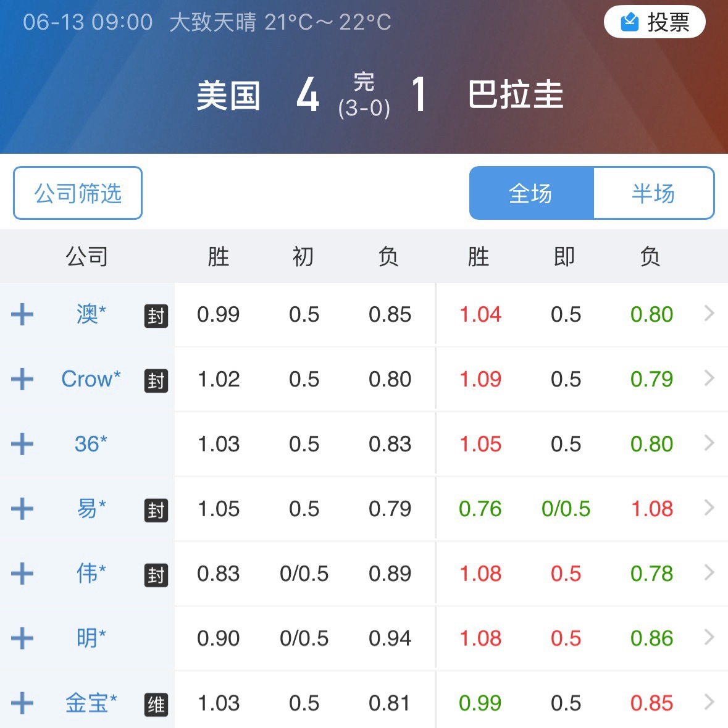Viewport: 728px width, 728px height.
Task: Switch to the 半场 half-time tab
Action: 654,193
